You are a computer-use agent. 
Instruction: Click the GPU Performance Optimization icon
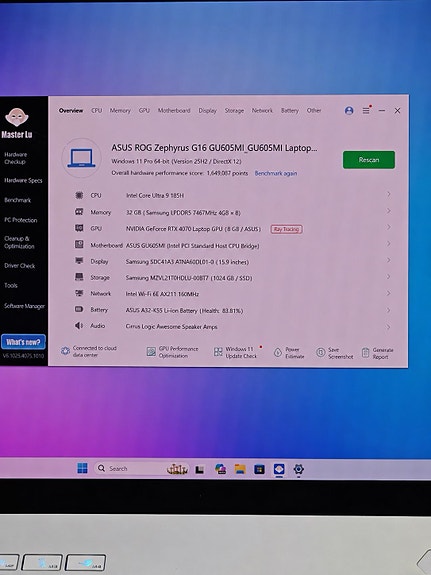(x=151, y=352)
